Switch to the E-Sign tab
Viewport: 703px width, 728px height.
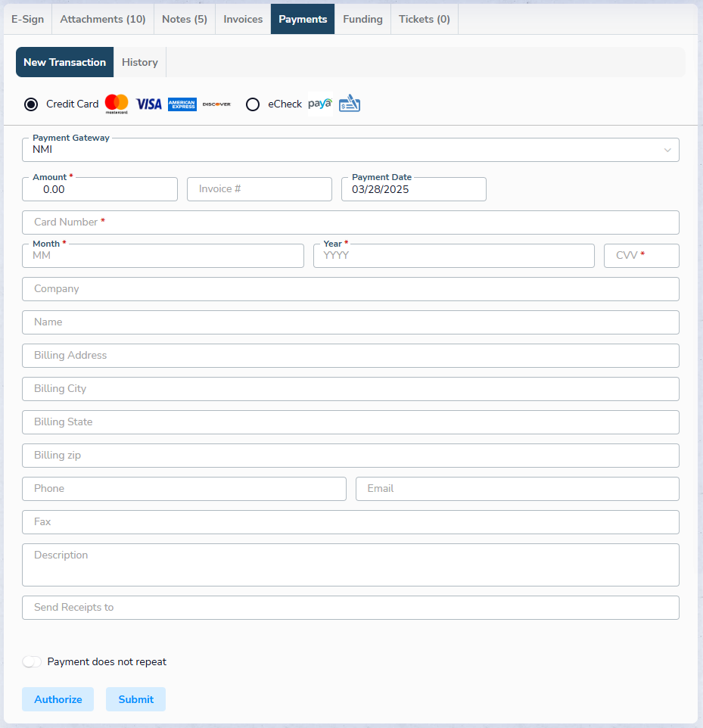coord(28,19)
